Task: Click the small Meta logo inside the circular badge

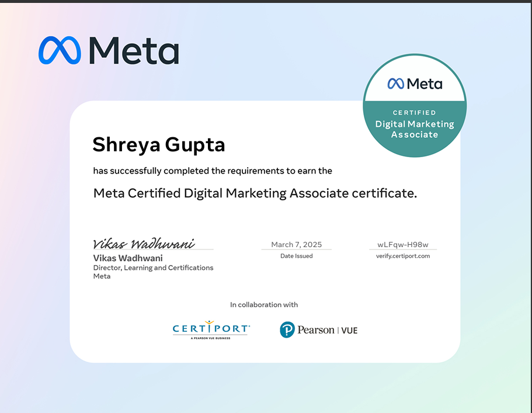Action: 415,84
